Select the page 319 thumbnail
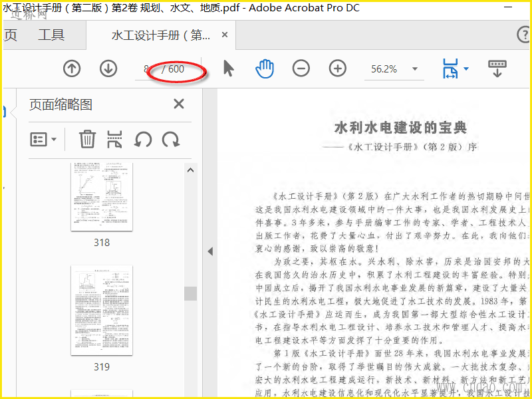 click(102, 311)
